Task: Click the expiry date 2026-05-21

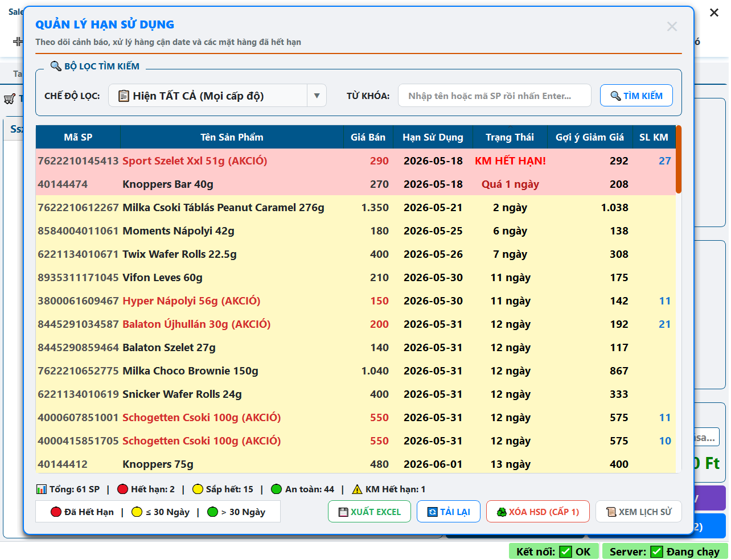Action: (433, 208)
